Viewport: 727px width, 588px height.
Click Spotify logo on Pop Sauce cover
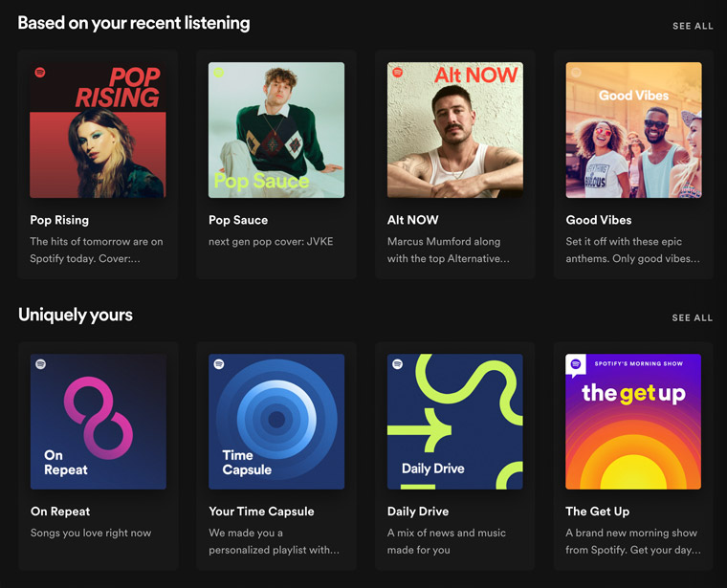(219, 73)
